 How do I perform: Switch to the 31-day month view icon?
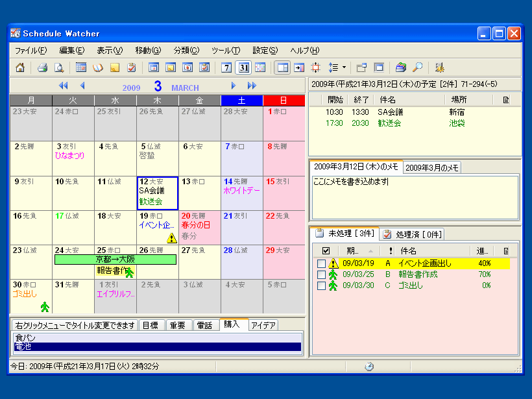point(243,67)
